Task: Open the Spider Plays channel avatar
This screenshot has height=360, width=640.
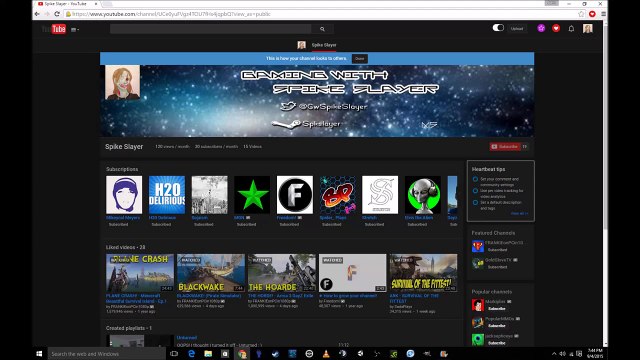Action: (338, 195)
